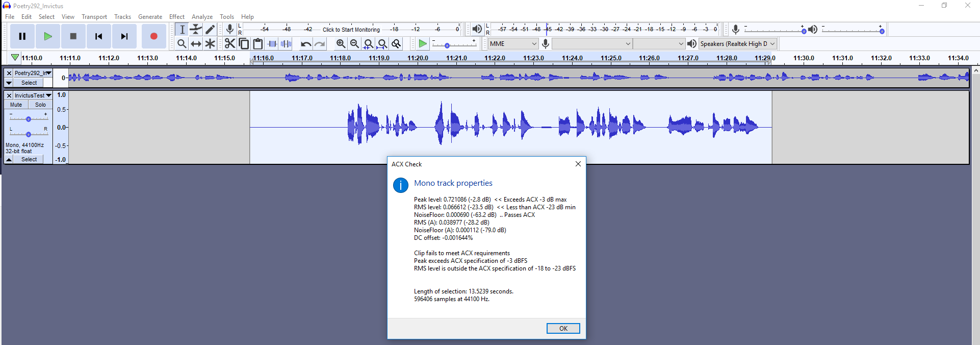Open the recording channels dropdown
The image size is (980, 345).
[x=659, y=44]
